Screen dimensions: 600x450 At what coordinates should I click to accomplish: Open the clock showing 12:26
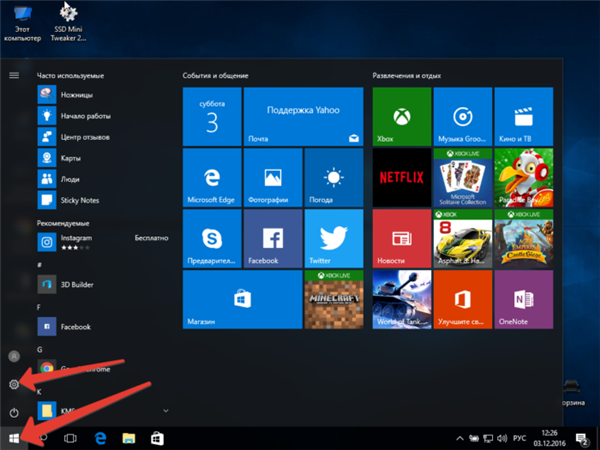pyautogui.click(x=549, y=439)
